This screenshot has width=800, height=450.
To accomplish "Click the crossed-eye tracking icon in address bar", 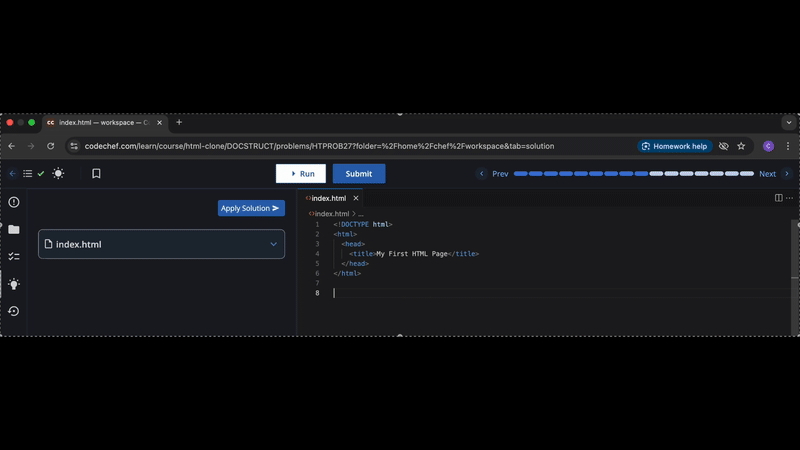I will [x=723, y=146].
